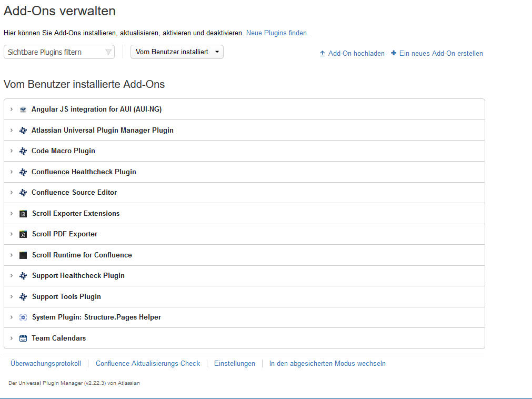Expand the Scroll Exporter Extensions row
Image resolution: width=532 pixels, height=399 pixels.
tap(12, 213)
